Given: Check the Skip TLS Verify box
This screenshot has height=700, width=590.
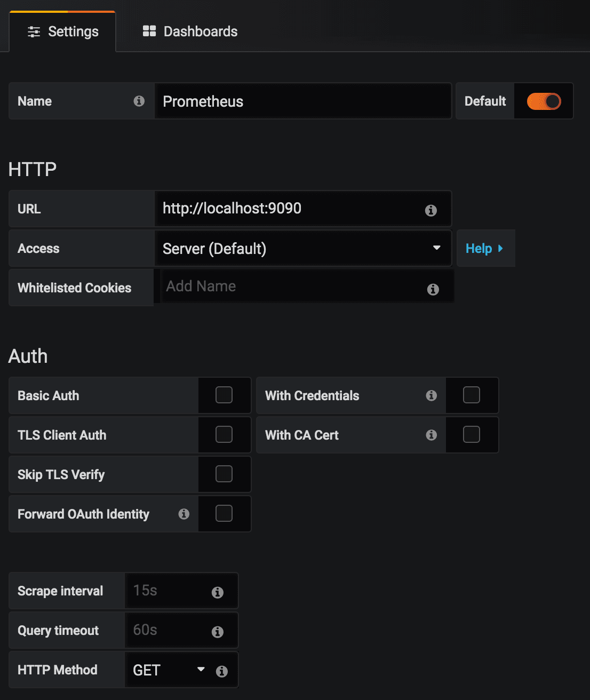Looking at the screenshot, I should [x=224, y=474].
